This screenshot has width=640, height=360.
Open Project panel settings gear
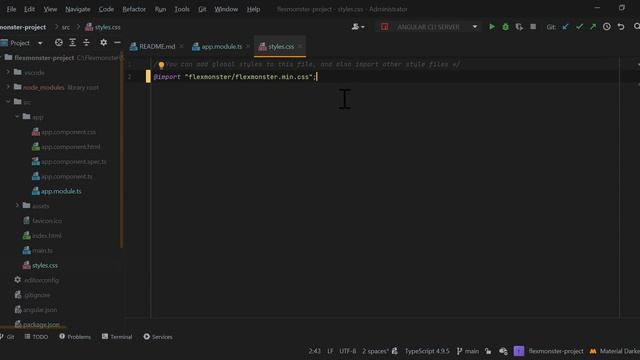[104, 42]
